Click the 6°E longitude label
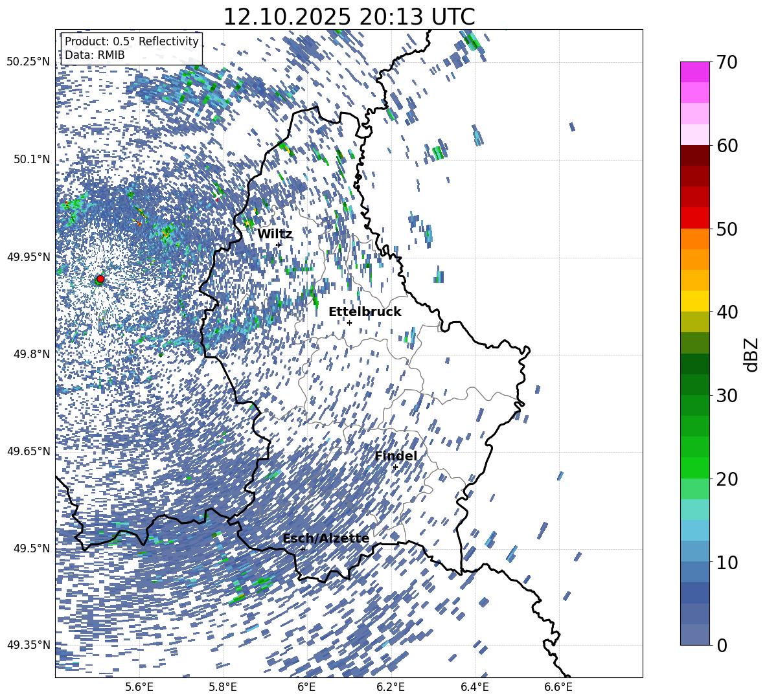Viewport: 767px width, 700px height. click(306, 688)
